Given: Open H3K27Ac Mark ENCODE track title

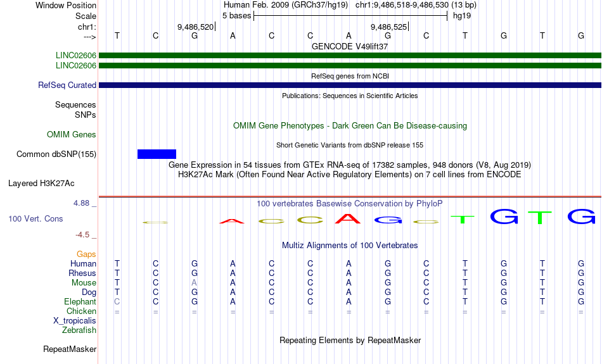Looking at the screenshot, I should point(350,175).
